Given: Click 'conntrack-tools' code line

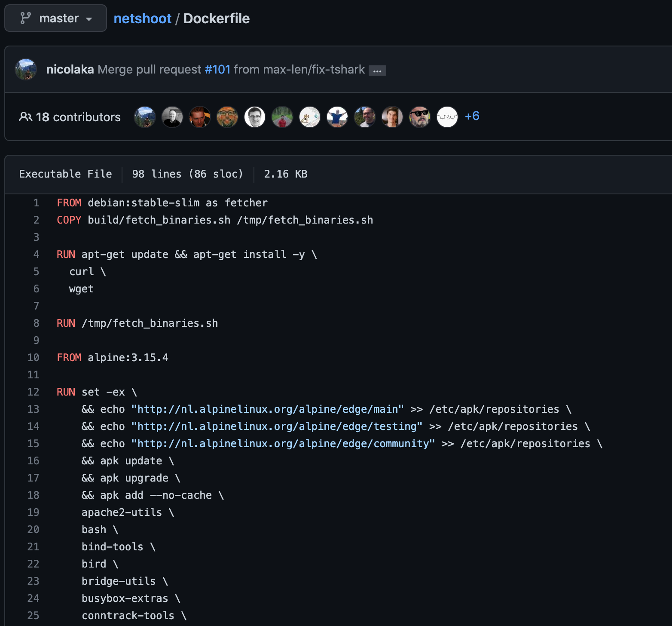Looking at the screenshot, I should click(x=134, y=616).
